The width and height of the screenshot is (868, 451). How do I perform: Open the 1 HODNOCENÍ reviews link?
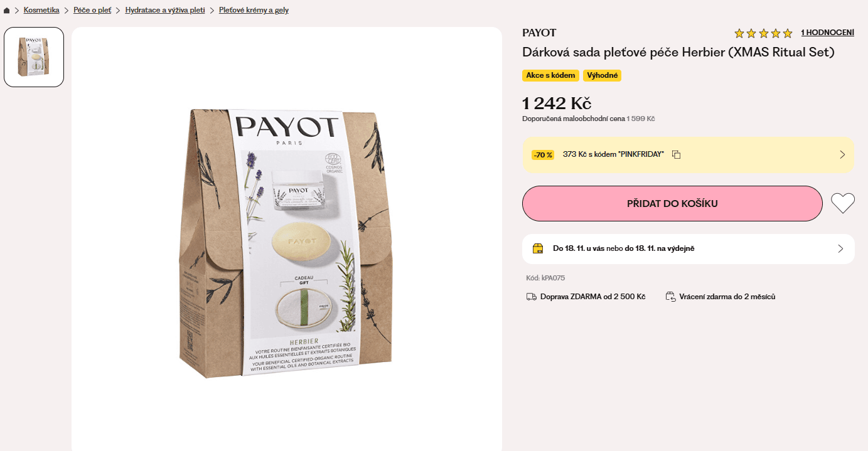tap(827, 32)
